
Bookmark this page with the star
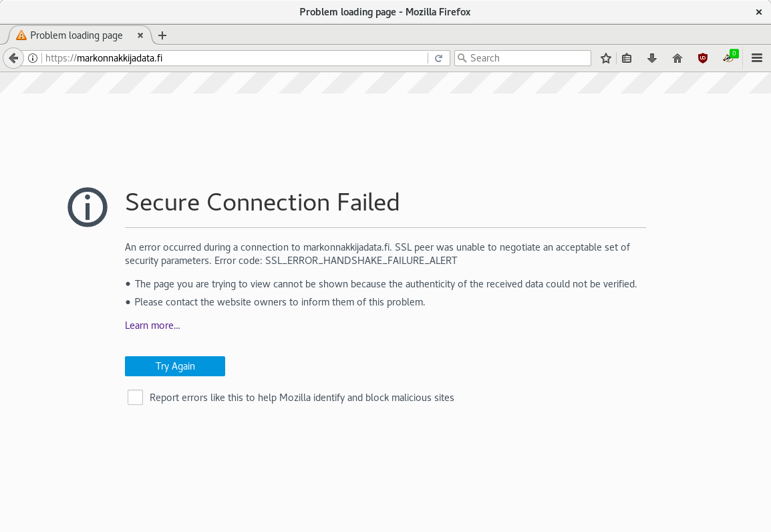pyautogui.click(x=606, y=58)
